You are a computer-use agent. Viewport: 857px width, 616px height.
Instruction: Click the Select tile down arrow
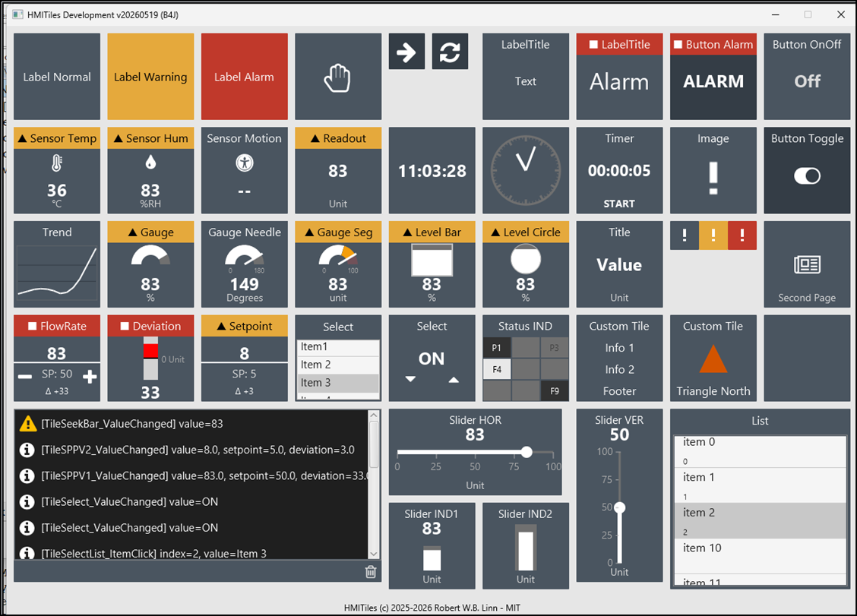(x=410, y=379)
